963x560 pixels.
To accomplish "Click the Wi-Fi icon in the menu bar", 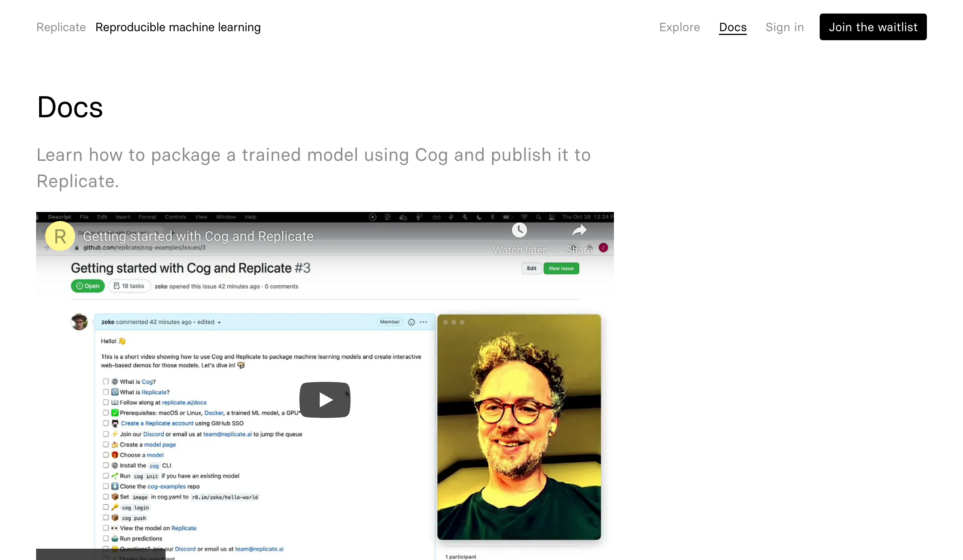I will click(524, 217).
